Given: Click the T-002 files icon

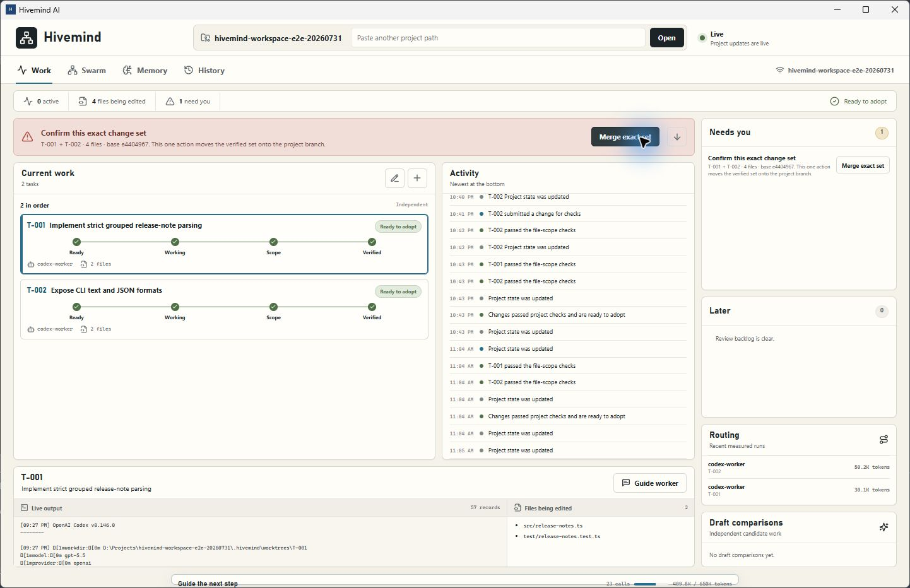Looking at the screenshot, I should click(x=83, y=329).
